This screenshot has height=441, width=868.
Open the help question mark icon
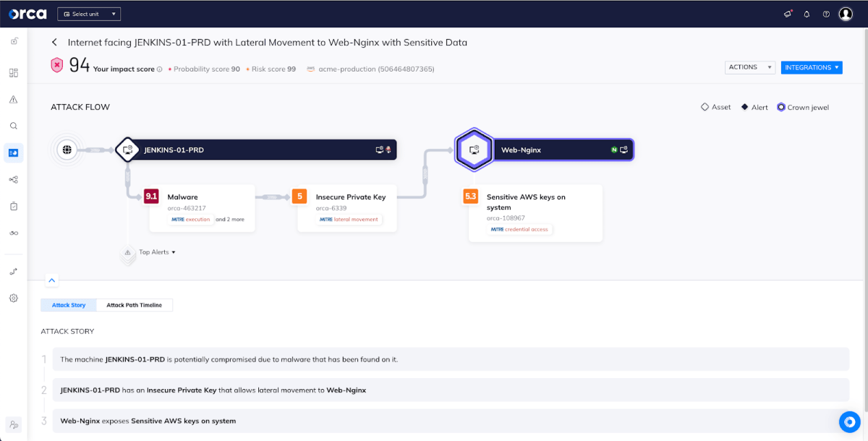(x=826, y=14)
